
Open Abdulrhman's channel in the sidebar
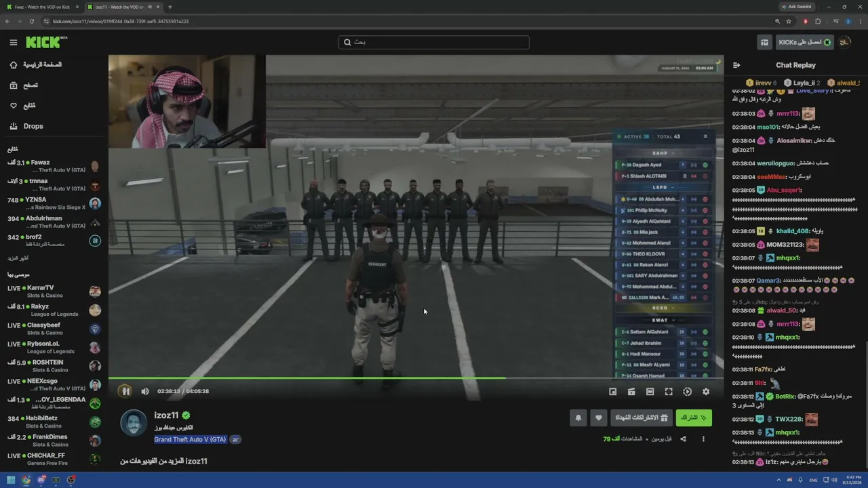(54, 222)
